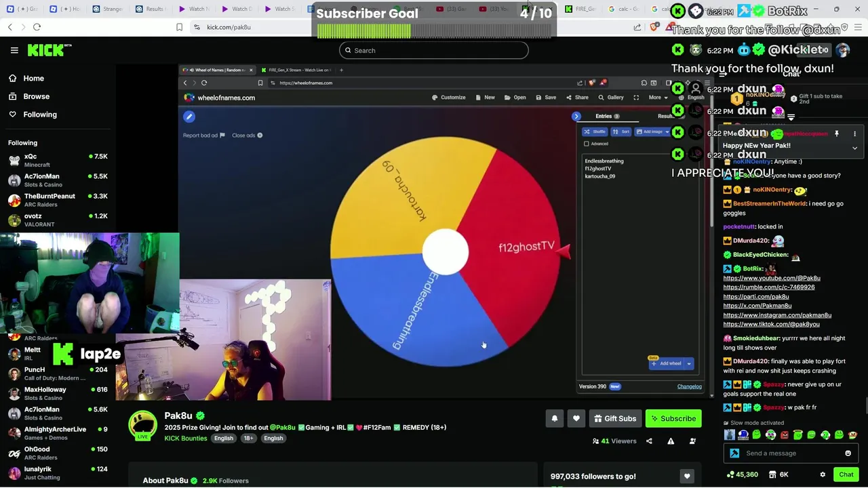This screenshot has width=868, height=488.
Task: Click the Kick search box
Action: (x=434, y=50)
